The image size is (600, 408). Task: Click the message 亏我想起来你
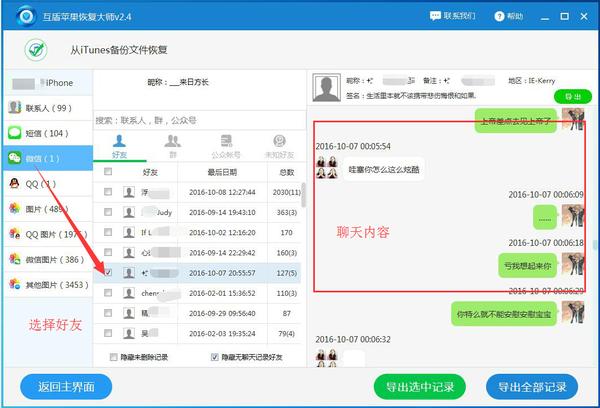pos(528,266)
